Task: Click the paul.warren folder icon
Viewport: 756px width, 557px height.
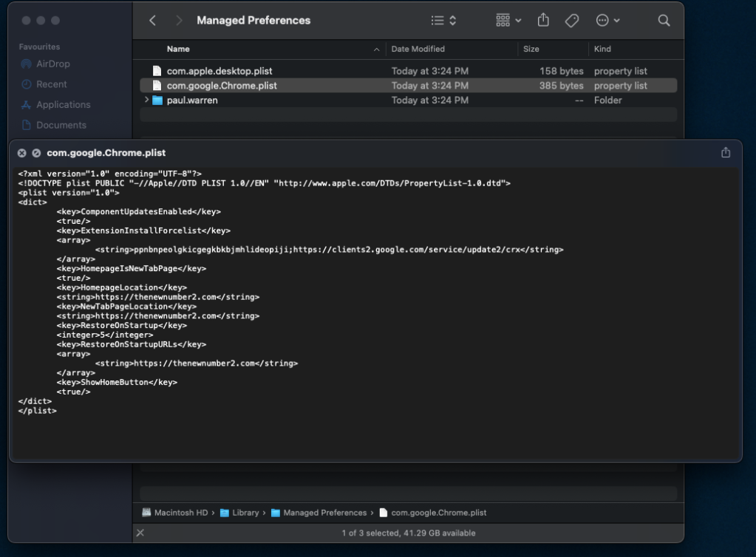Action: click(x=157, y=100)
